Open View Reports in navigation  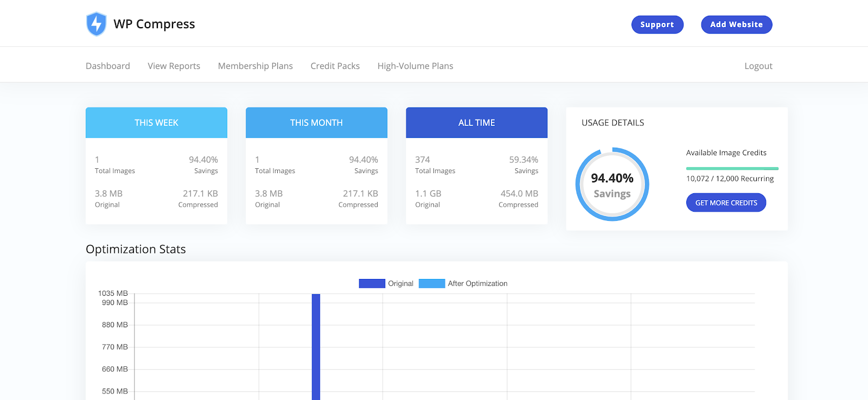174,66
